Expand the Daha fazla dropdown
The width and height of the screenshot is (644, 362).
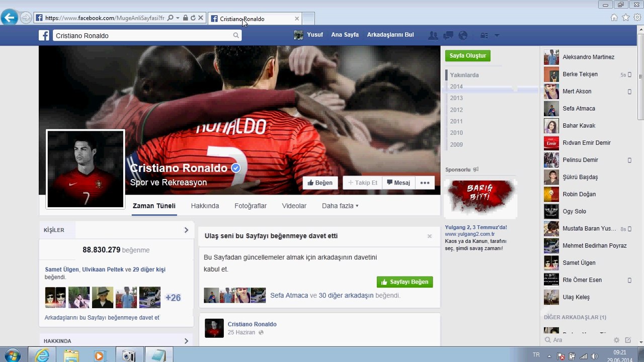point(340,206)
